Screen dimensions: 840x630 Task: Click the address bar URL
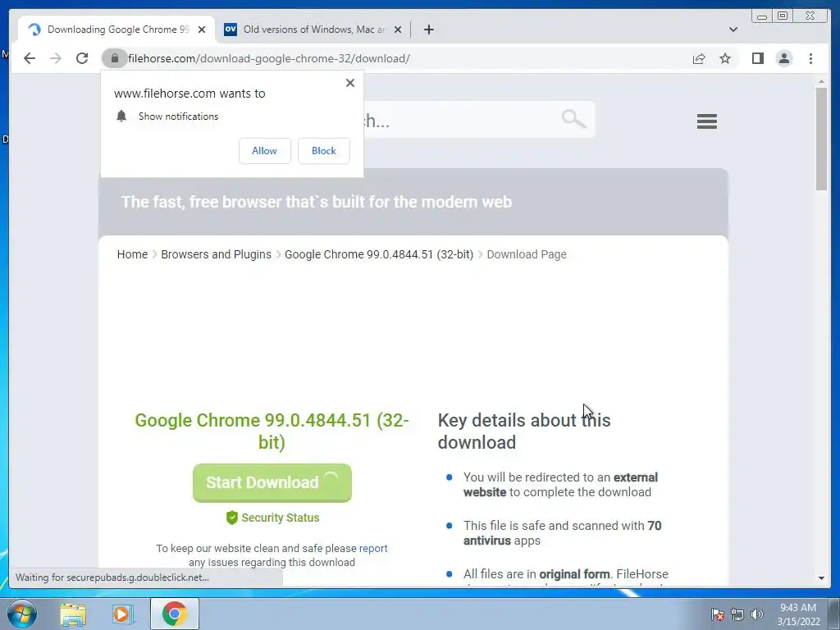(269, 58)
